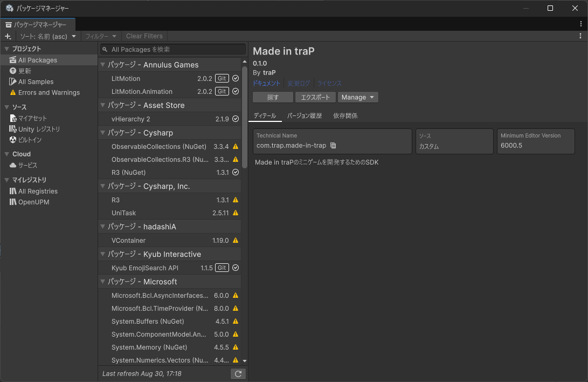This screenshot has height=382, width=588.
Task: Select All Packages in sidebar
Action: 49,60
